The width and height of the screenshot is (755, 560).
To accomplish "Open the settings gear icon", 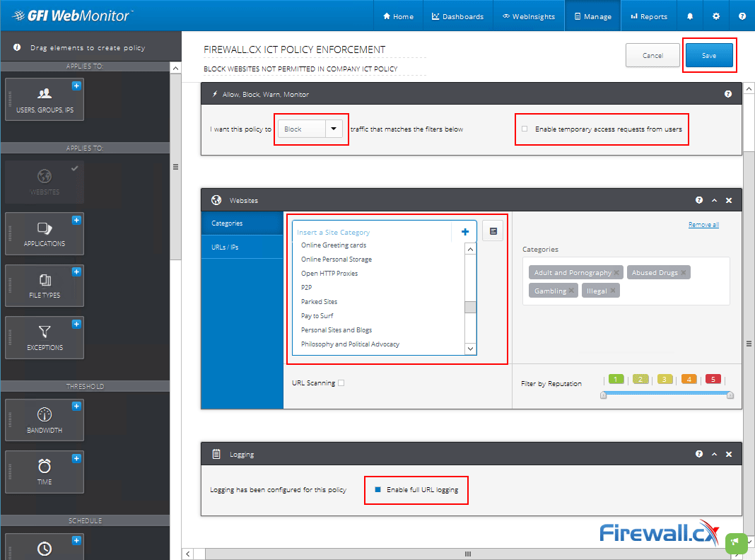I will pyautogui.click(x=716, y=16).
